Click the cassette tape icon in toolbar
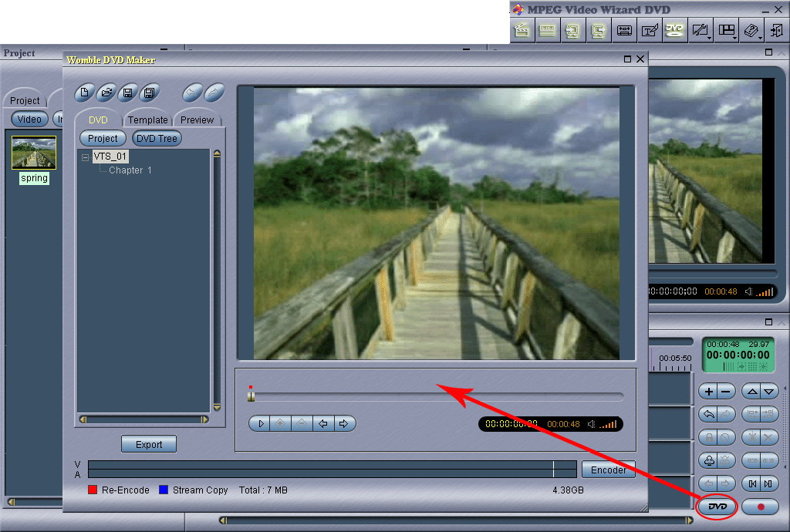The height and width of the screenshot is (532, 790). point(624,31)
